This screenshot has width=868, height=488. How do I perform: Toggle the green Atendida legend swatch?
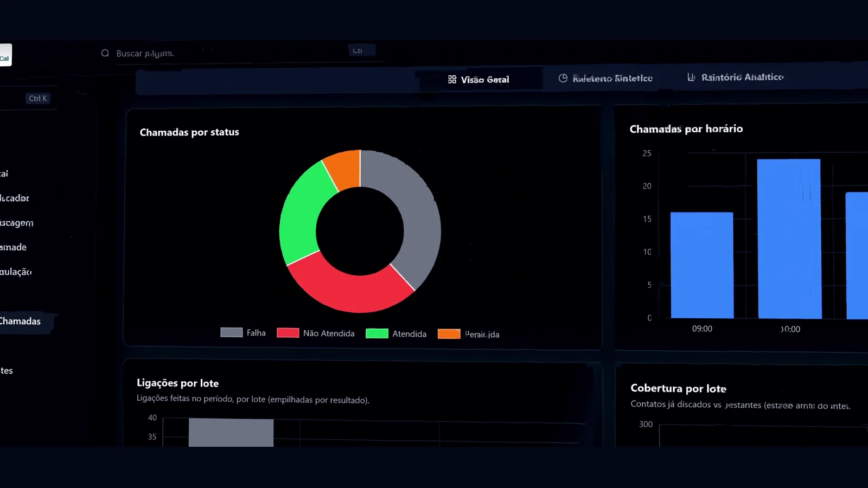[377, 333]
